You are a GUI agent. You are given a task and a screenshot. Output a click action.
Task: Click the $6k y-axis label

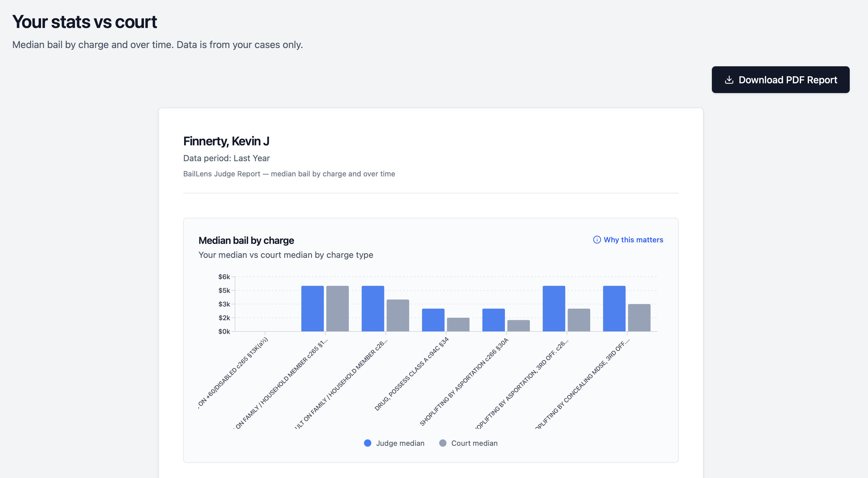point(224,277)
